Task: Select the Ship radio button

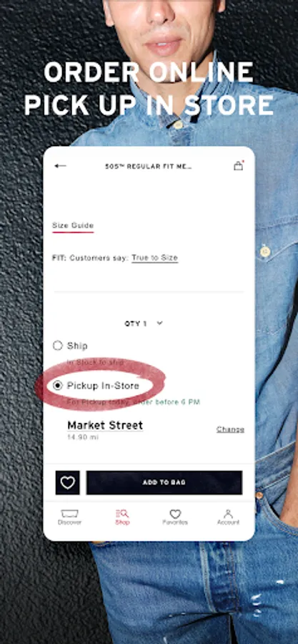Action: [58, 346]
